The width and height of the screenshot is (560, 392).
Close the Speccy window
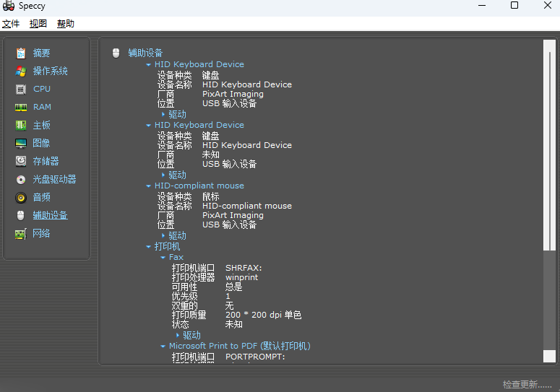(x=548, y=5)
